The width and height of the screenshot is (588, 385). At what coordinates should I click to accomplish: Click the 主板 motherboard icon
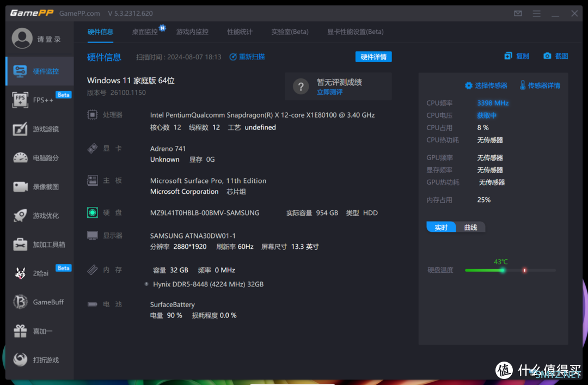point(92,180)
